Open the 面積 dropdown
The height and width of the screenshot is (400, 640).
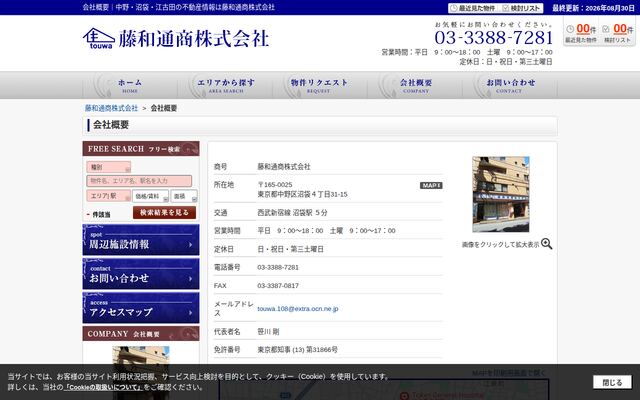click(184, 196)
